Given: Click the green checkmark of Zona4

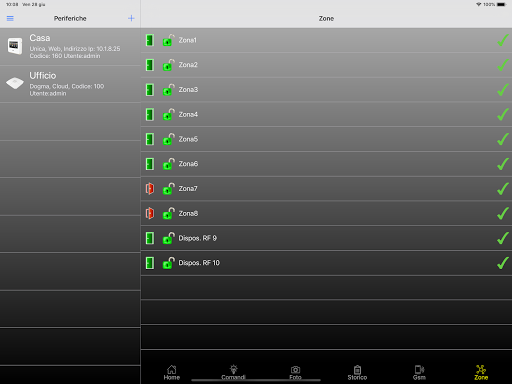Looking at the screenshot, I should coord(503,114).
